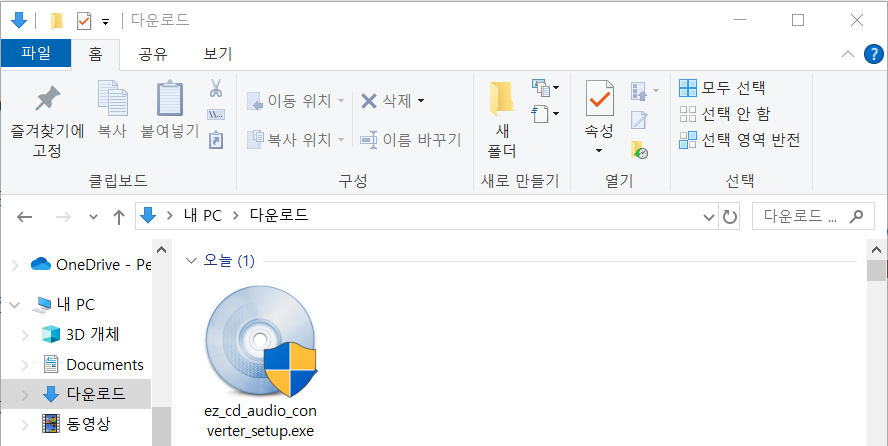Click the History icon in Open group
The image size is (888, 446).
tap(639, 150)
